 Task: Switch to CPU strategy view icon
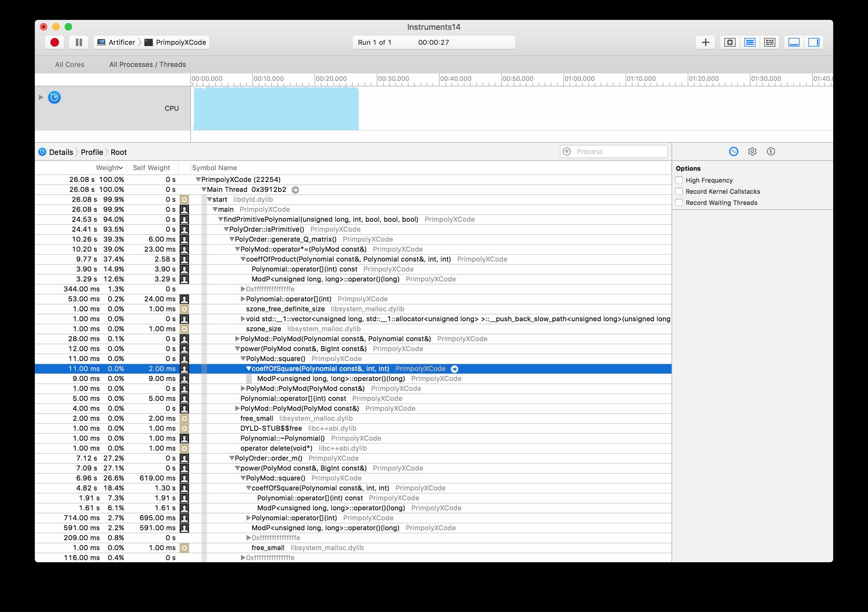click(x=730, y=42)
